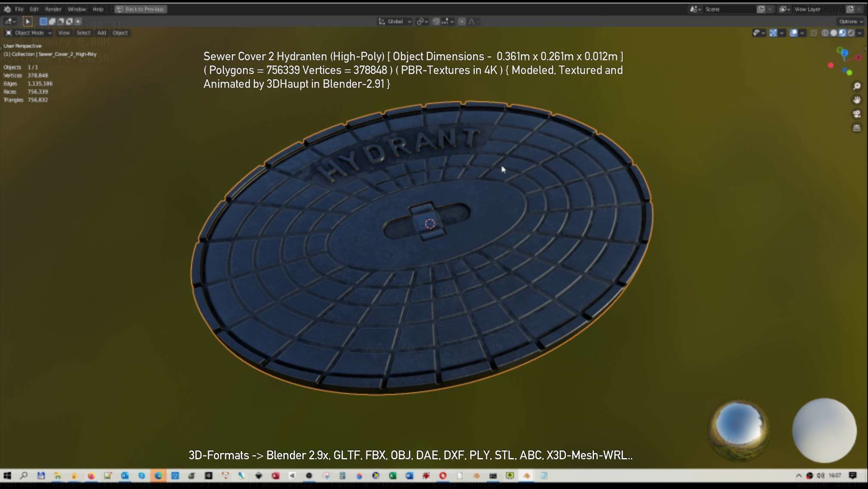This screenshot has height=489, width=868.
Task: Open the File menu
Action: 19,9
